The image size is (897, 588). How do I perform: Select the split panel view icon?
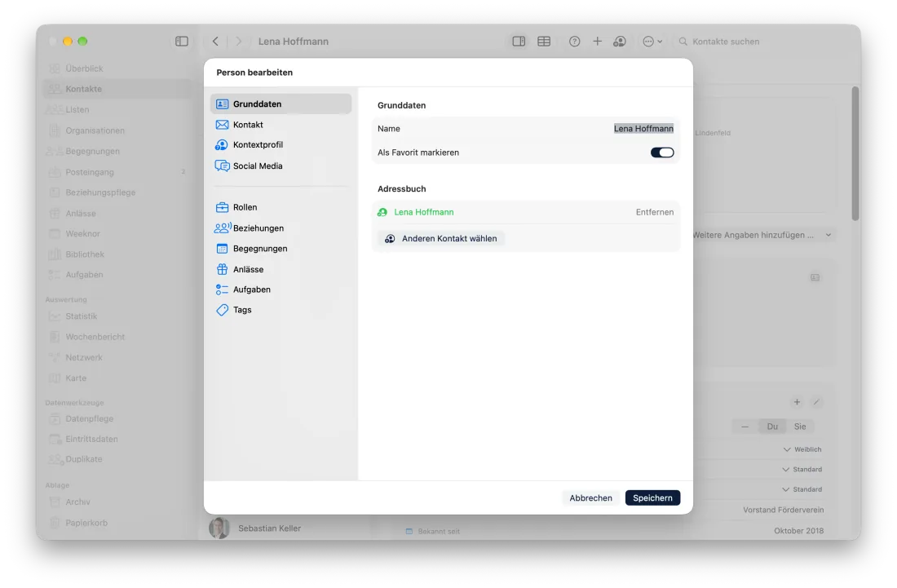coord(519,41)
